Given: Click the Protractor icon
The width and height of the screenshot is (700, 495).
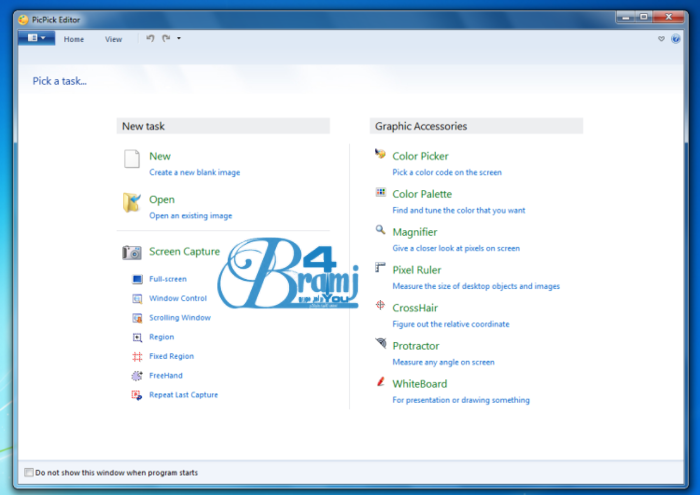Looking at the screenshot, I should (x=380, y=344).
